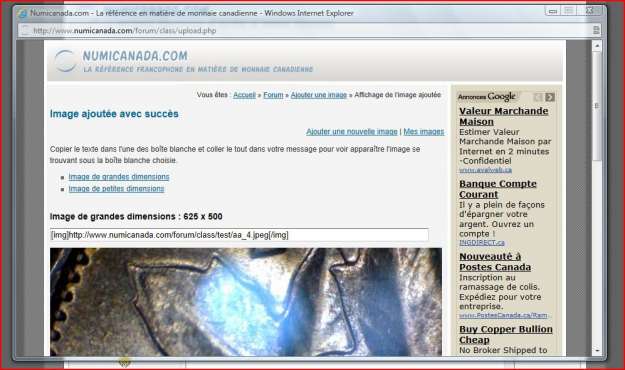This screenshot has width=625, height=370.
Task: Open the Mes images link
Action: point(424,132)
